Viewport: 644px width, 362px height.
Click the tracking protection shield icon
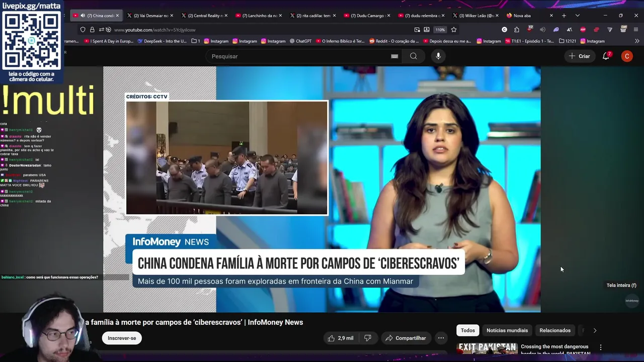pos(83,30)
